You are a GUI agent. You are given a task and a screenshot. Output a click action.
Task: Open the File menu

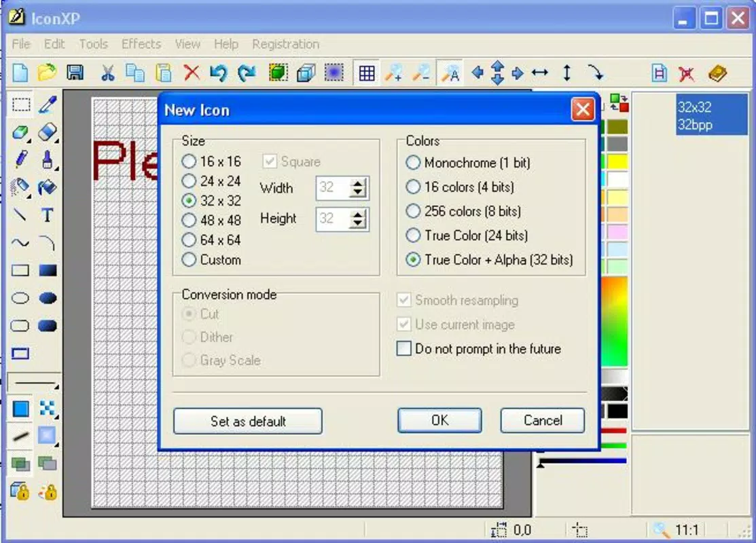tap(21, 44)
